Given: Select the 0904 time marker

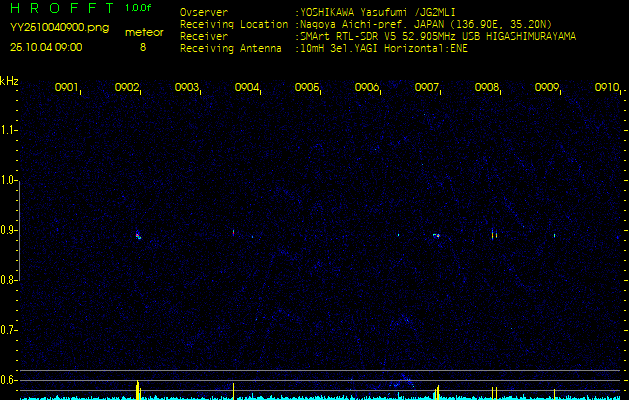Looking at the screenshot, I should tap(247, 88).
